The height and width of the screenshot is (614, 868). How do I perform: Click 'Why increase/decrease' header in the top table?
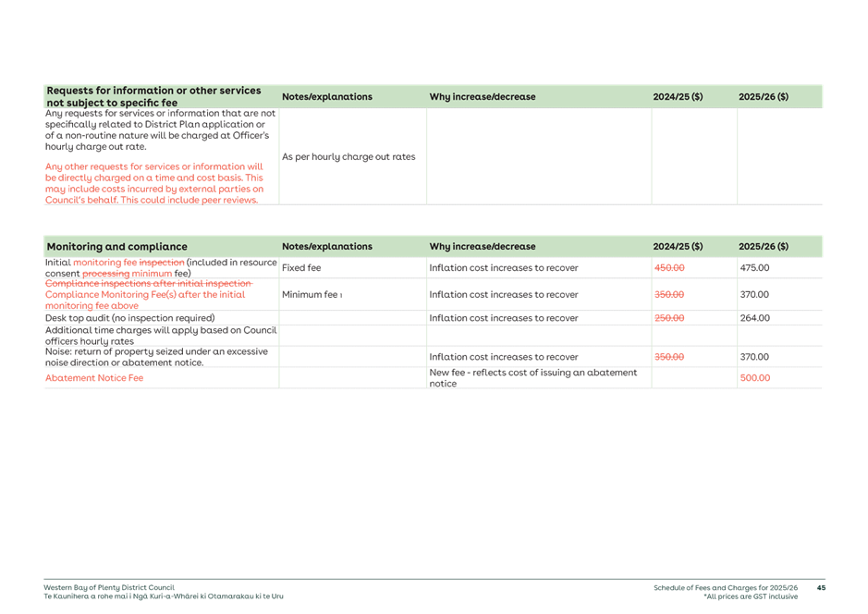tap(482, 97)
